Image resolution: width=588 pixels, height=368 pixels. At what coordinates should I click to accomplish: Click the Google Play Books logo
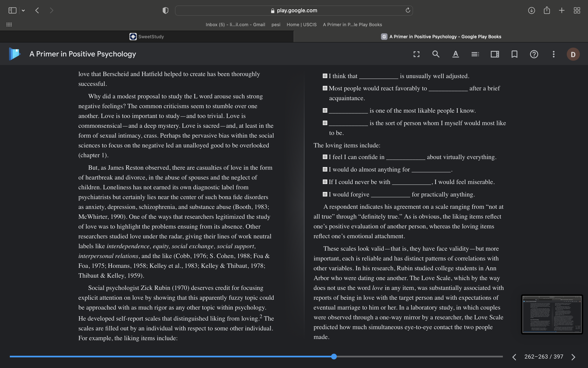click(14, 54)
